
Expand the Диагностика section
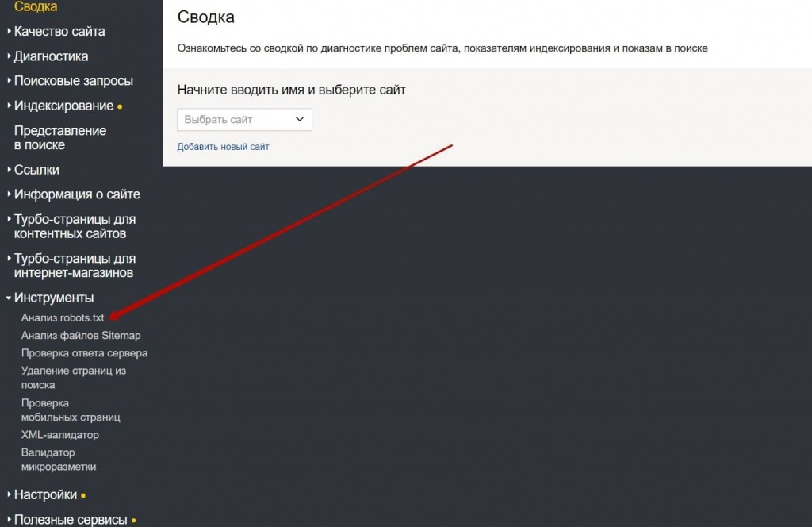click(x=51, y=56)
